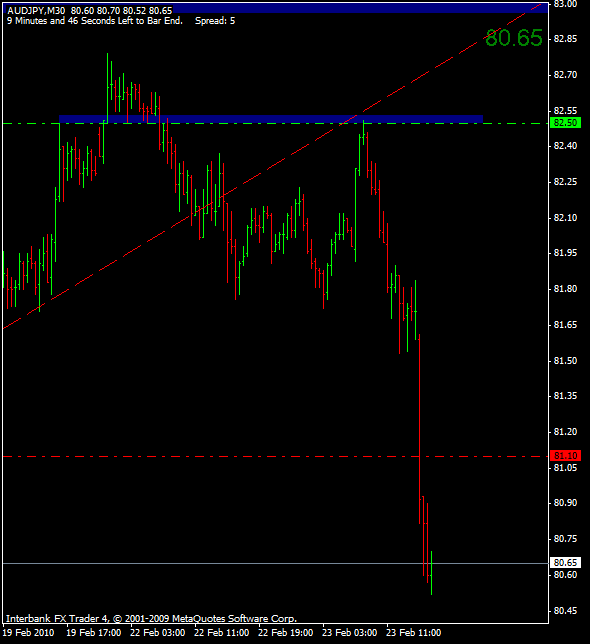Click the 80.45 price axis label

(565, 611)
